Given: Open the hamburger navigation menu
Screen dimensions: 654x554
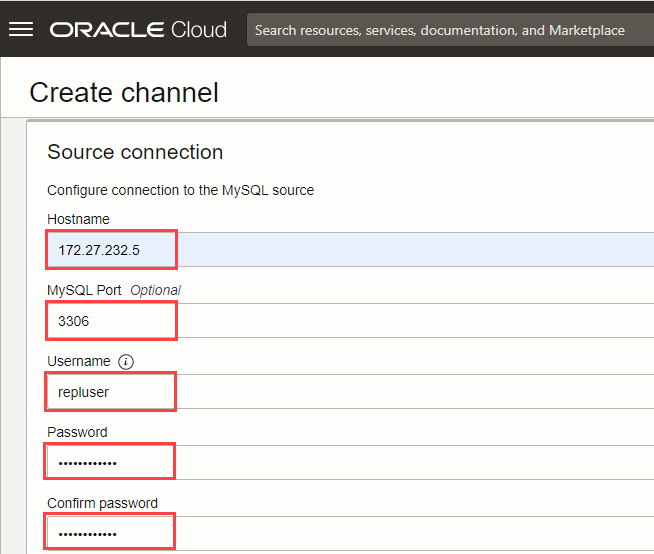Looking at the screenshot, I should (21, 29).
